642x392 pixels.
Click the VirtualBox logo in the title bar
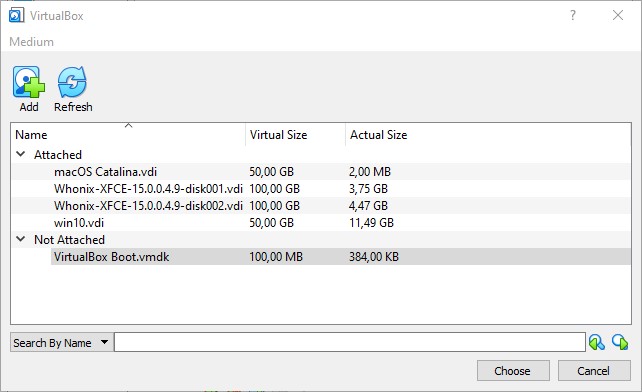[x=16, y=15]
